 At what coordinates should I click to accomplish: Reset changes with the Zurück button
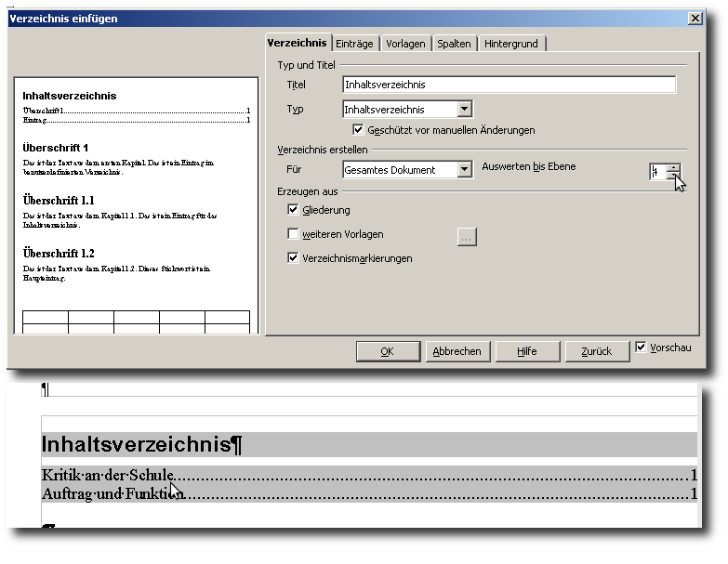coord(597,351)
